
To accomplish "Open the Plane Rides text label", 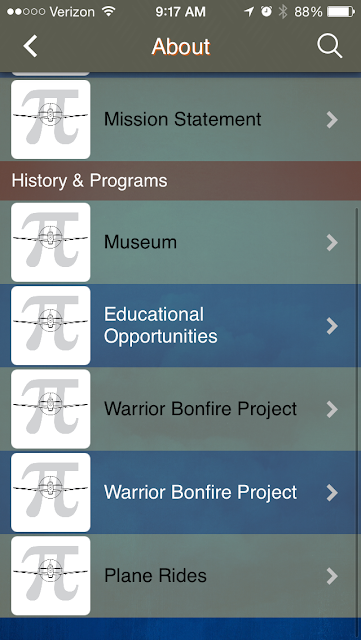I will pyautogui.click(x=155, y=576).
